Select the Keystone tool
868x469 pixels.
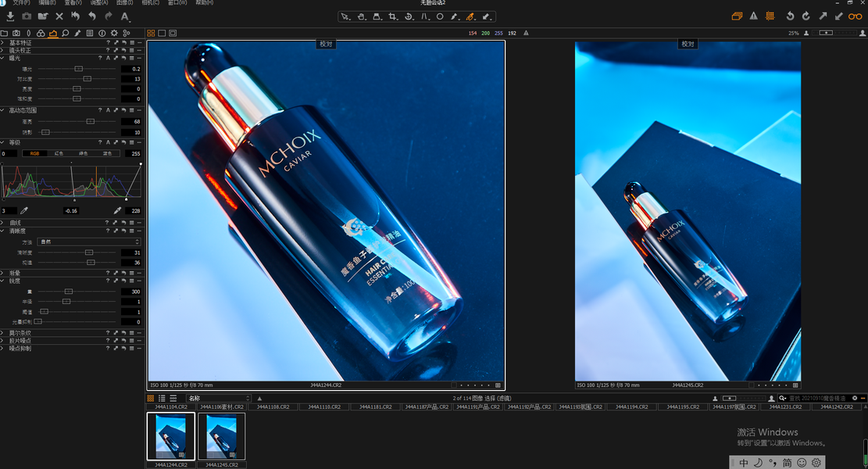(x=424, y=16)
